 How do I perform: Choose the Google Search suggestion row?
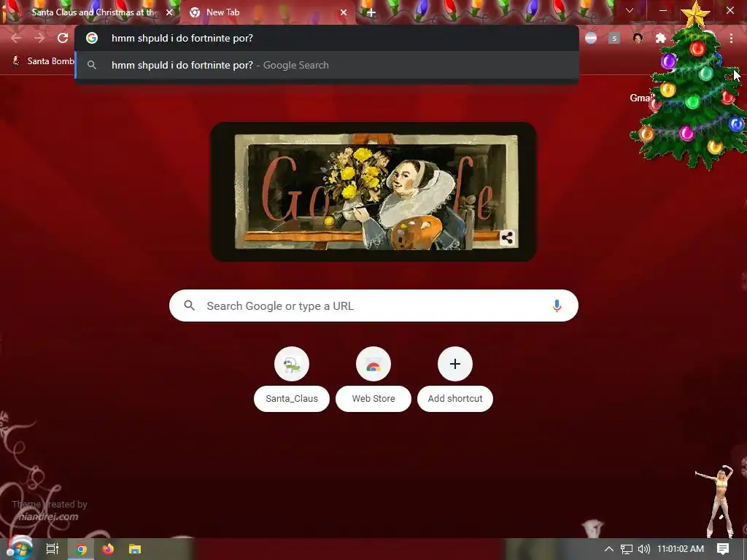pyautogui.click(x=327, y=65)
